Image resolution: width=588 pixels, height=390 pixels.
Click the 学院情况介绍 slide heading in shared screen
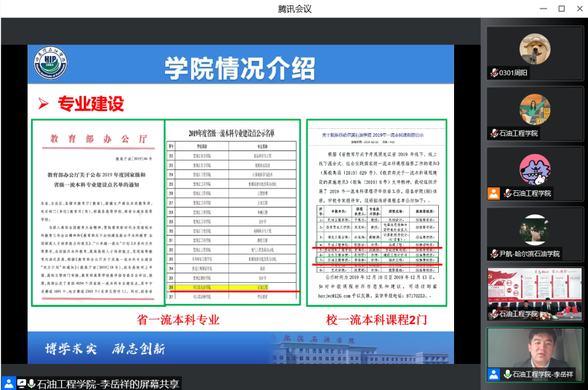(x=240, y=69)
